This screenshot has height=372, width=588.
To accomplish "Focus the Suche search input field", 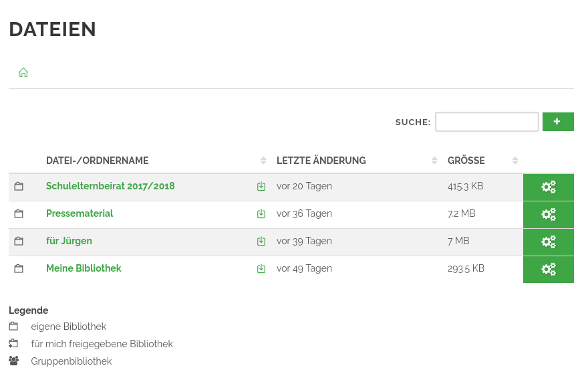I will coord(486,122).
